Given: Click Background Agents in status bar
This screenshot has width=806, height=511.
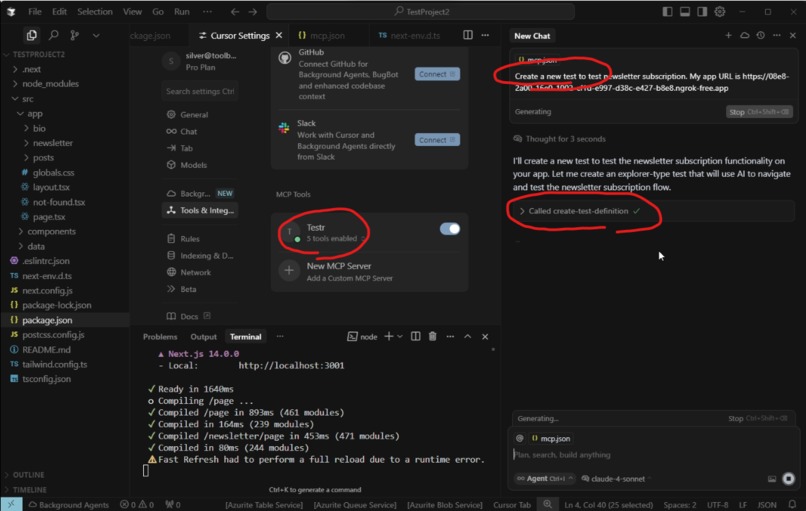Looking at the screenshot, I should (x=68, y=504).
